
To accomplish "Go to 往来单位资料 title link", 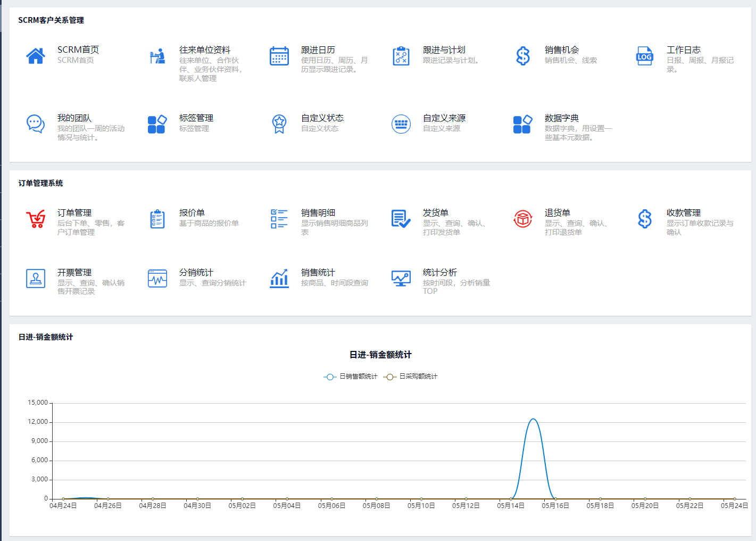I will point(205,50).
